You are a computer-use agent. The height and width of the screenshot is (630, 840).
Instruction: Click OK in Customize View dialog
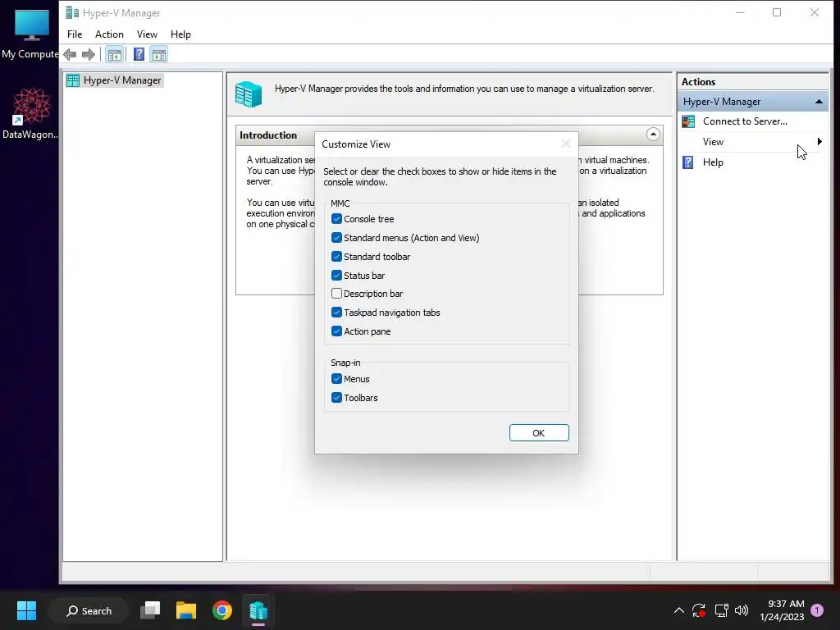[539, 433]
